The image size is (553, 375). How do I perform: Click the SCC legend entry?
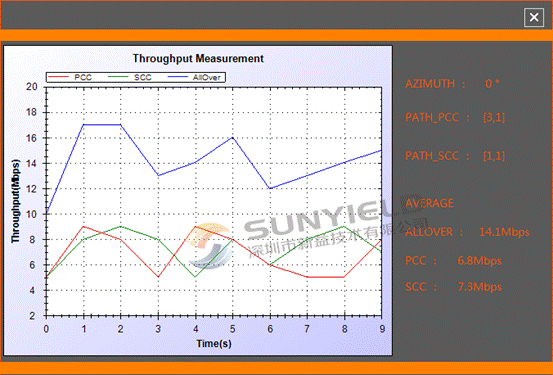(x=129, y=77)
